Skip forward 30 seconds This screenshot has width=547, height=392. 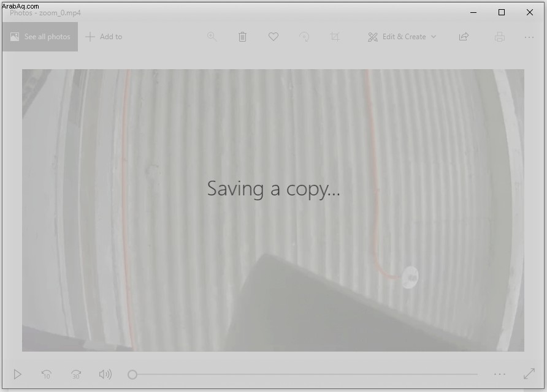76,374
